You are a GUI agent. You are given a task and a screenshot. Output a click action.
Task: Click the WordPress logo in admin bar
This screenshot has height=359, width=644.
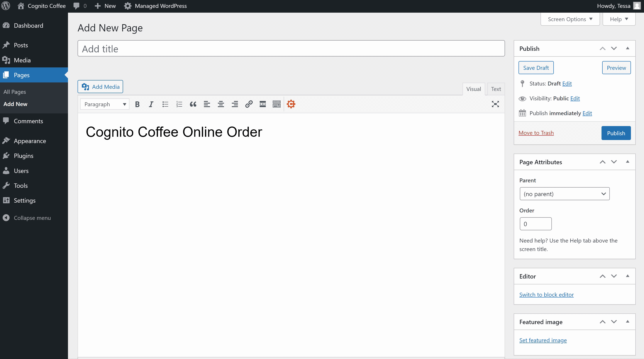(6, 6)
